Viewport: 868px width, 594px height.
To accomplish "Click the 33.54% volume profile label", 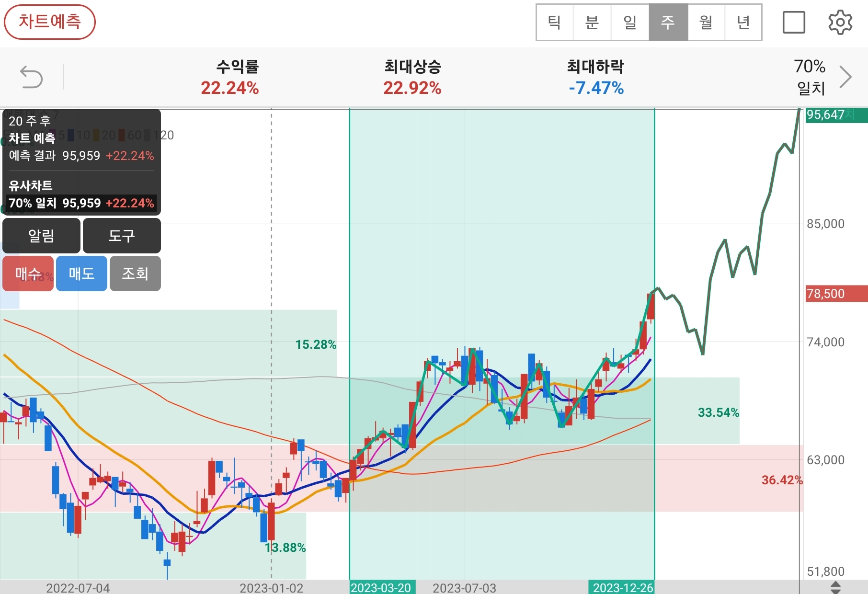I will pos(718,412).
